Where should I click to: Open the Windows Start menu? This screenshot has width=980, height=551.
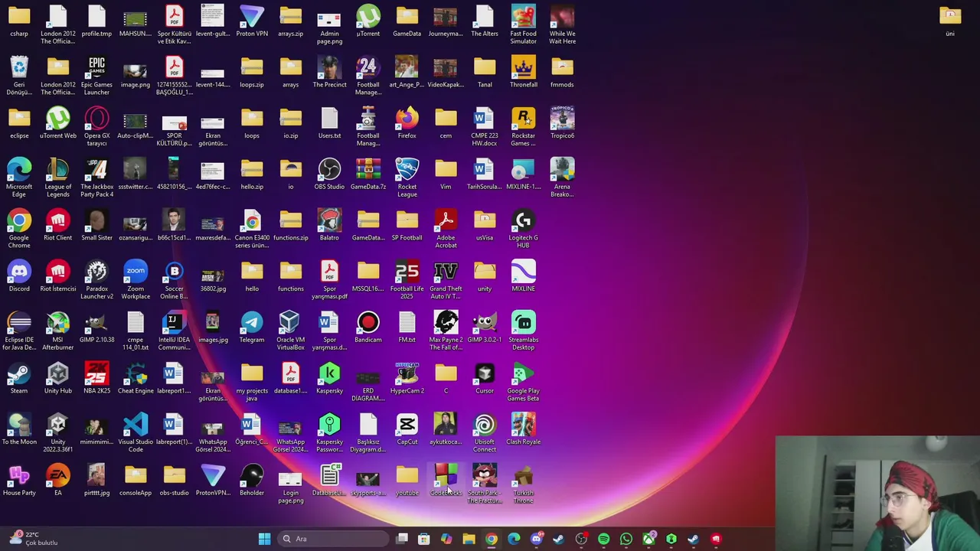click(x=264, y=539)
